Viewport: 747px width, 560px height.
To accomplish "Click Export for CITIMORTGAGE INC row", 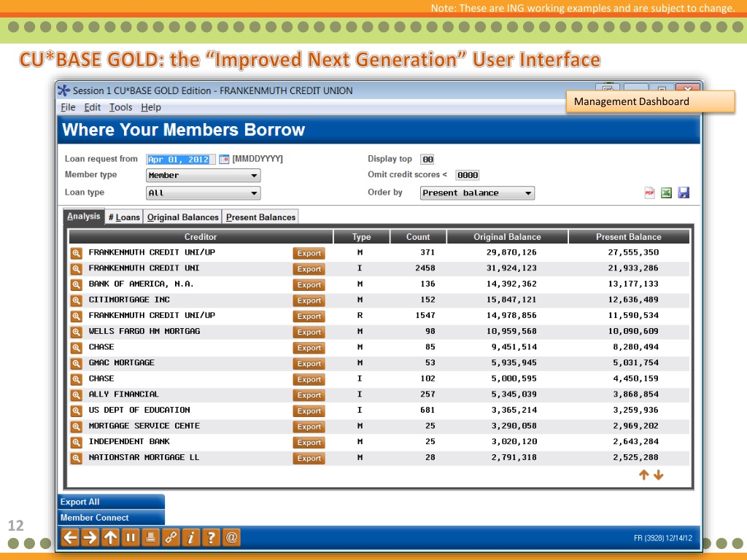I will (309, 300).
